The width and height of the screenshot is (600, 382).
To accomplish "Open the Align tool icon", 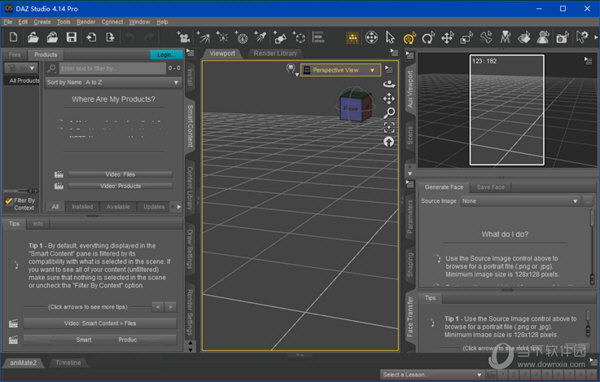I will [x=318, y=38].
